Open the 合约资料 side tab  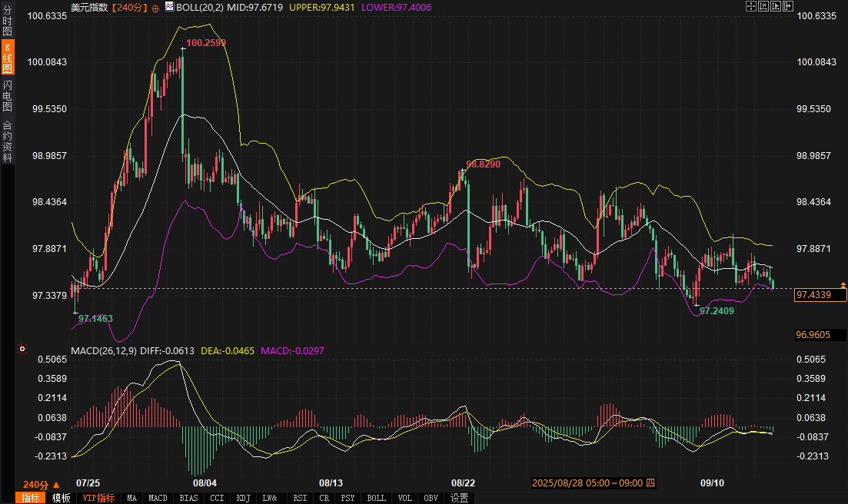(x=7, y=141)
